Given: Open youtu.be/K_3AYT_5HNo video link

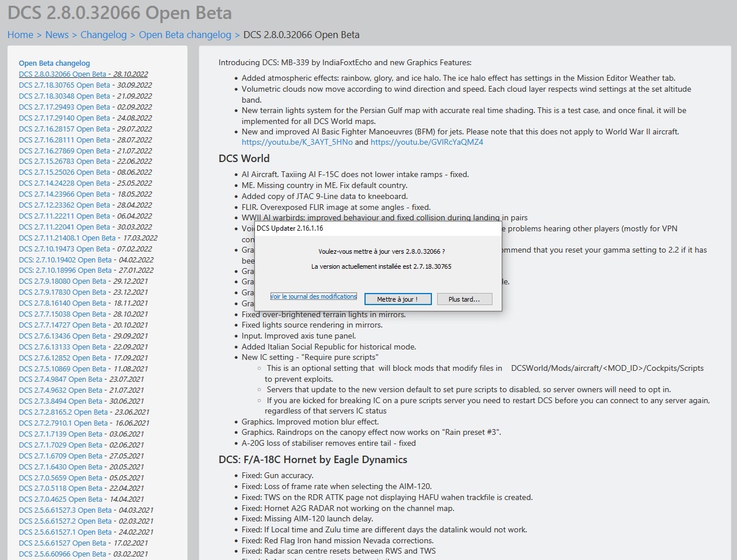Looking at the screenshot, I should coord(297,142).
